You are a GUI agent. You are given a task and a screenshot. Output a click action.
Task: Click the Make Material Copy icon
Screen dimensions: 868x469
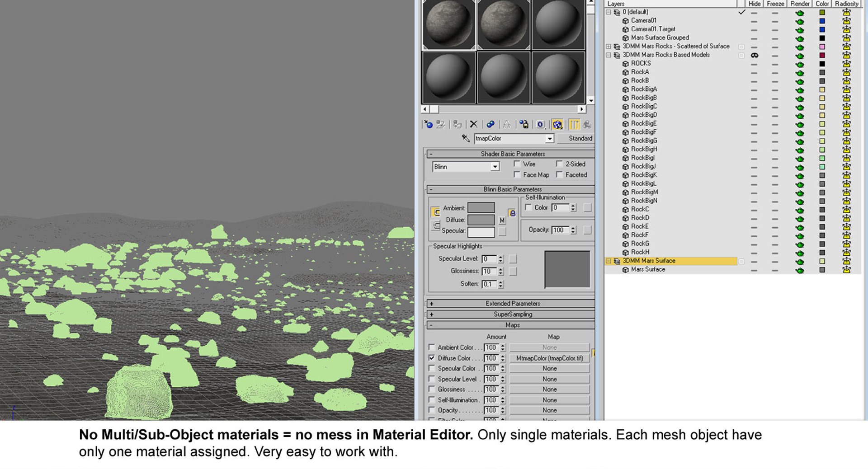[491, 124]
